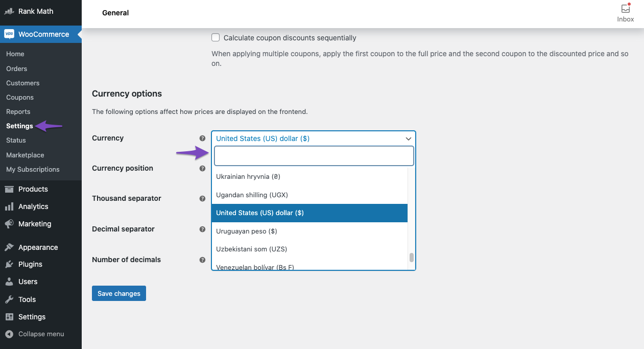Select Venezuelan bolívar option
The image size is (644, 349).
(309, 264)
